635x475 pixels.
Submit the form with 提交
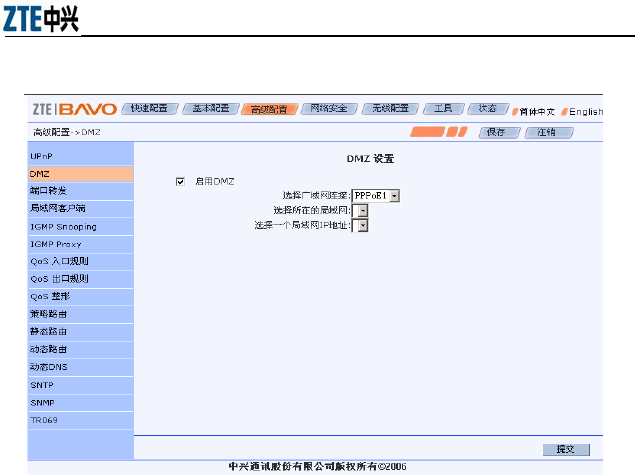(x=566, y=449)
